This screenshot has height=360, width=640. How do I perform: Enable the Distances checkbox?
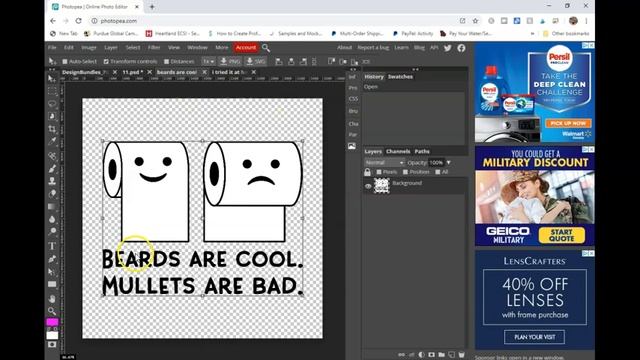[166, 61]
